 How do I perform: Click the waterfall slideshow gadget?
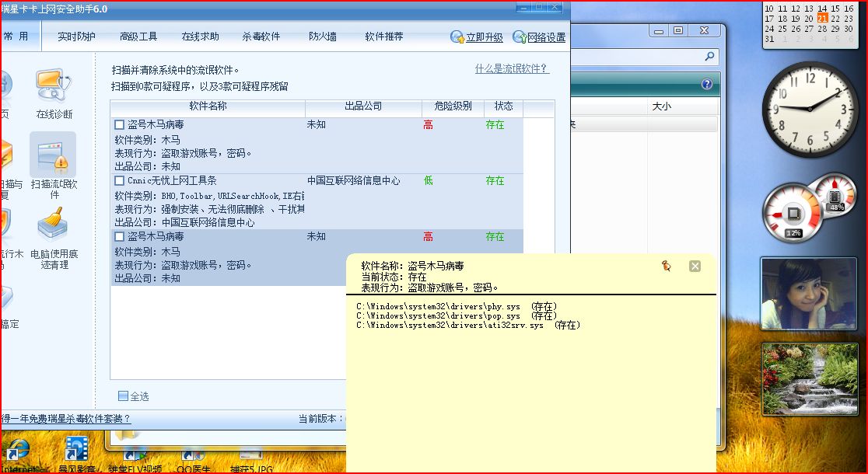810,379
